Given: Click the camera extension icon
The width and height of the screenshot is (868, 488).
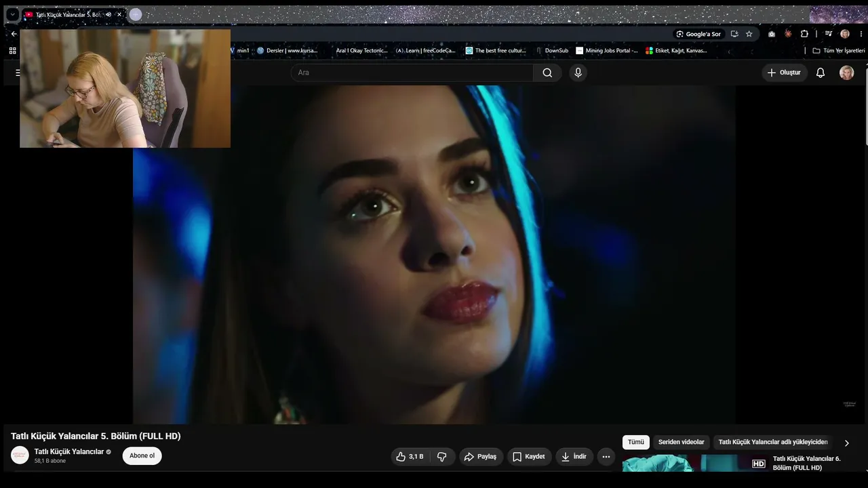Looking at the screenshot, I should coord(772,34).
